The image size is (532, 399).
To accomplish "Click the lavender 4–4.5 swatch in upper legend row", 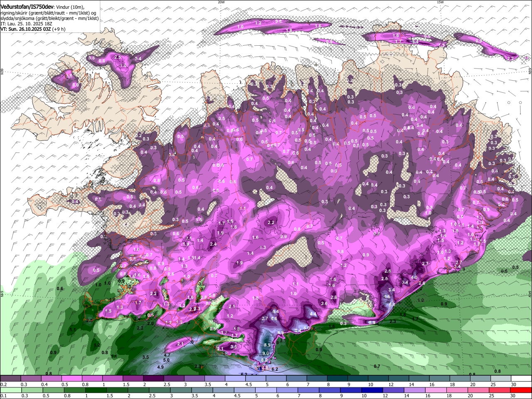I will pyautogui.click(x=235, y=378).
